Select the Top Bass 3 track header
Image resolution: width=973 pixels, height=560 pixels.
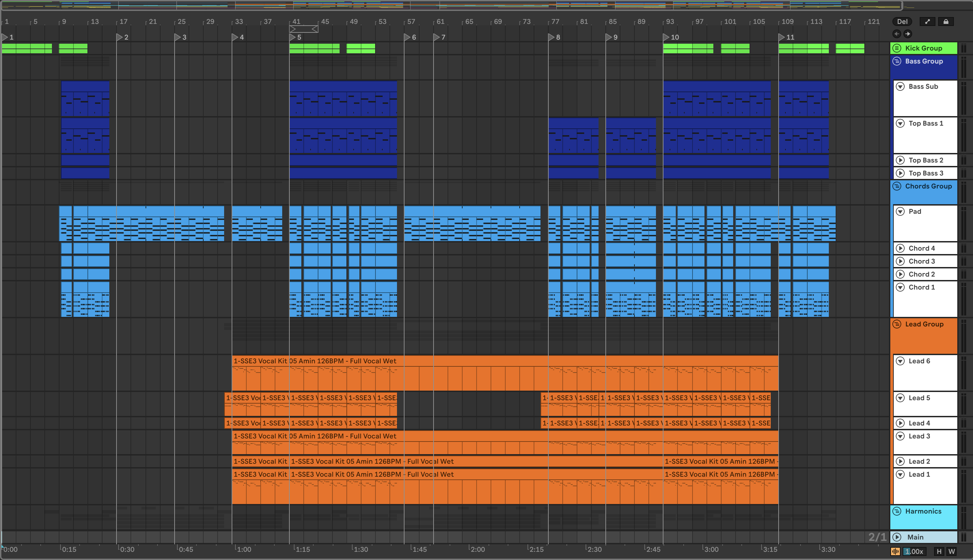tap(931, 173)
